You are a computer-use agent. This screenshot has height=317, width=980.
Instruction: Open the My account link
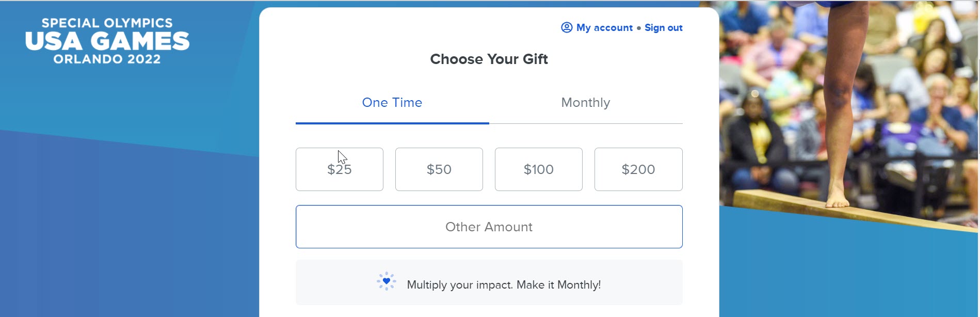coord(604,27)
